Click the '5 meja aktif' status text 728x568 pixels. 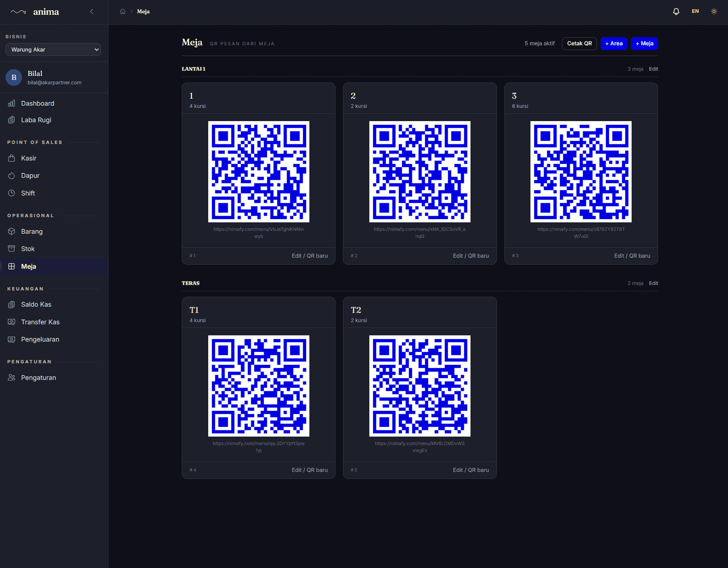coord(540,43)
